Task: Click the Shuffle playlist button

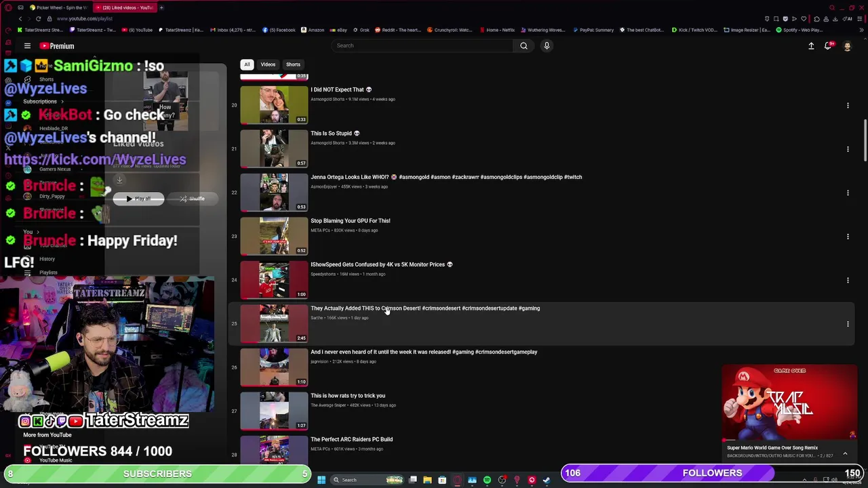Action: point(192,199)
